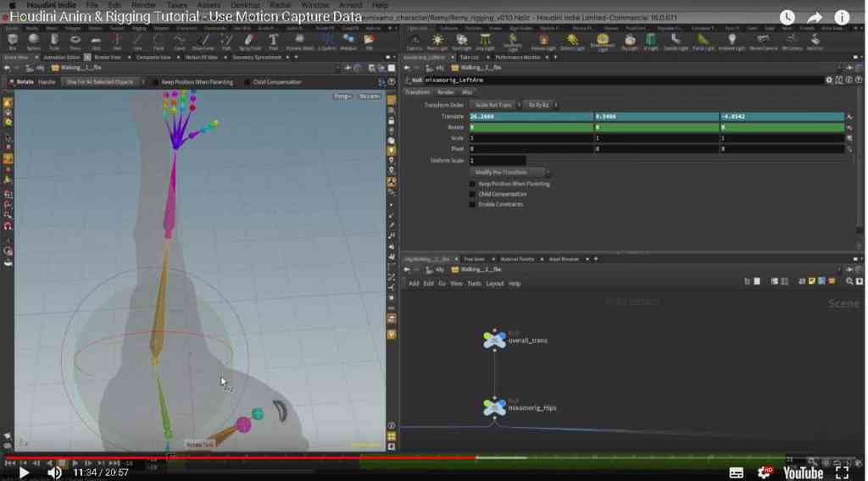Switch to the Render parameter tab
Viewport: 868px width, 481px height.
[x=445, y=92]
